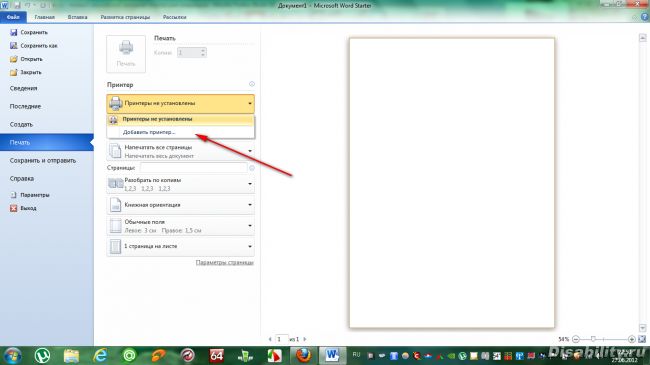Click the green @ mail agent taskbar icon
This screenshot has height=365, width=650.
coord(129,355)
